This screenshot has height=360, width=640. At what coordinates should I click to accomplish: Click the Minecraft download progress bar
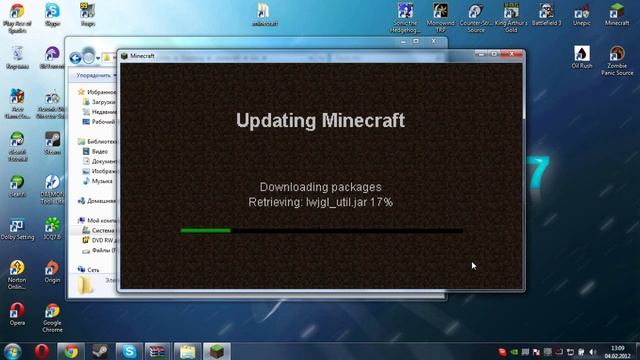point(322,231)
